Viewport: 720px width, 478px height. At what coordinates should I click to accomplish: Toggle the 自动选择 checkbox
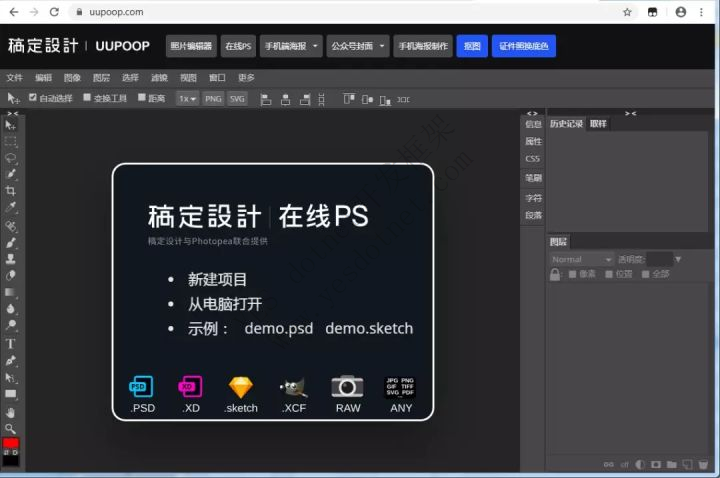tap(33, 97)
